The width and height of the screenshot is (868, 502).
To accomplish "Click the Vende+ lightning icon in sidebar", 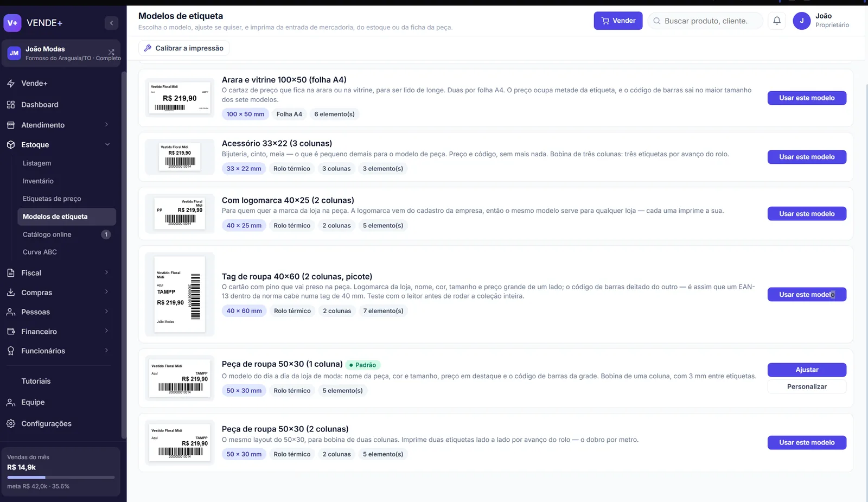I will [x=11, y=84].
